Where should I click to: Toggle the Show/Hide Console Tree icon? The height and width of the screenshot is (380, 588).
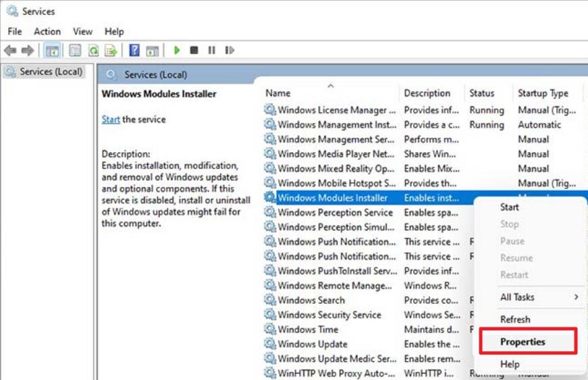pos(52,50)
